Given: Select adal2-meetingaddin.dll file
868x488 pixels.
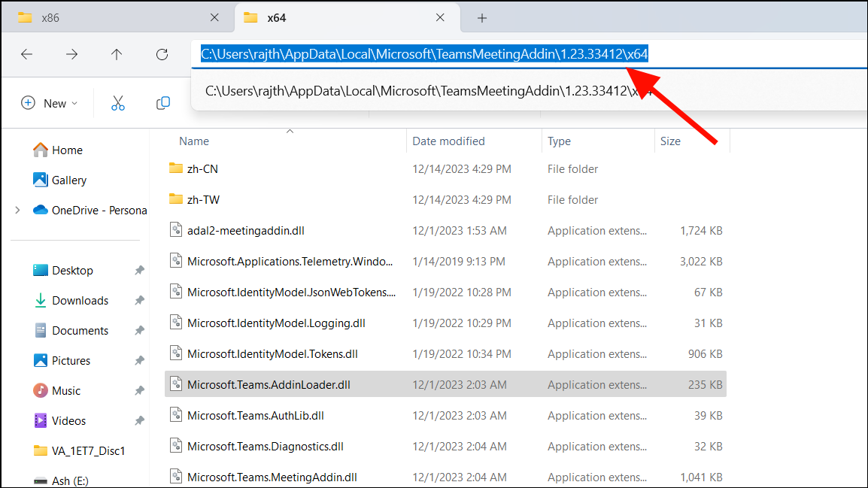Looking at the screenshot, I should pyautogui.click(x=445, y=231).
